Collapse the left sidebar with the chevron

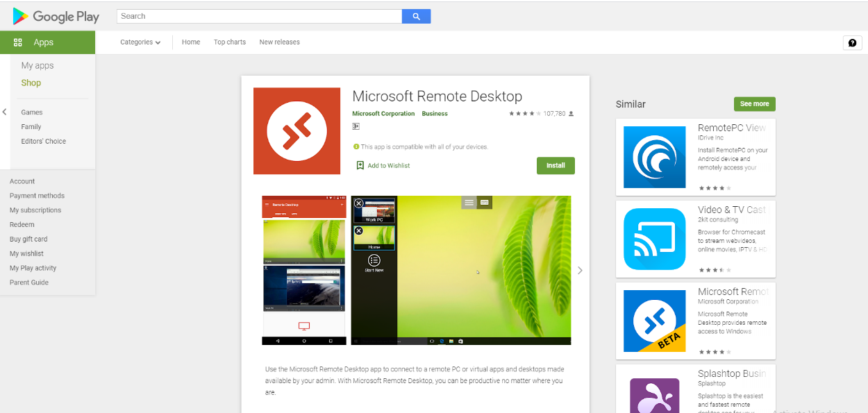point(4,112)
